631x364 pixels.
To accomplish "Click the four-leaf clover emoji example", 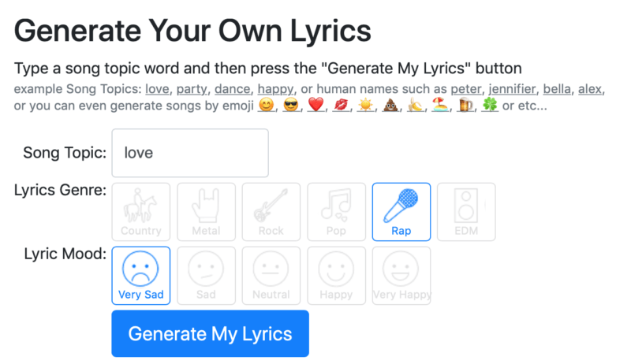I will click(x=490, y=106).
